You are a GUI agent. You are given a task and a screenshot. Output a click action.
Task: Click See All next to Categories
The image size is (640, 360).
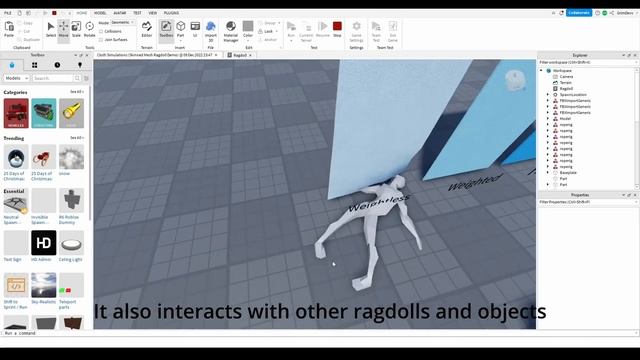pos(77,92)
